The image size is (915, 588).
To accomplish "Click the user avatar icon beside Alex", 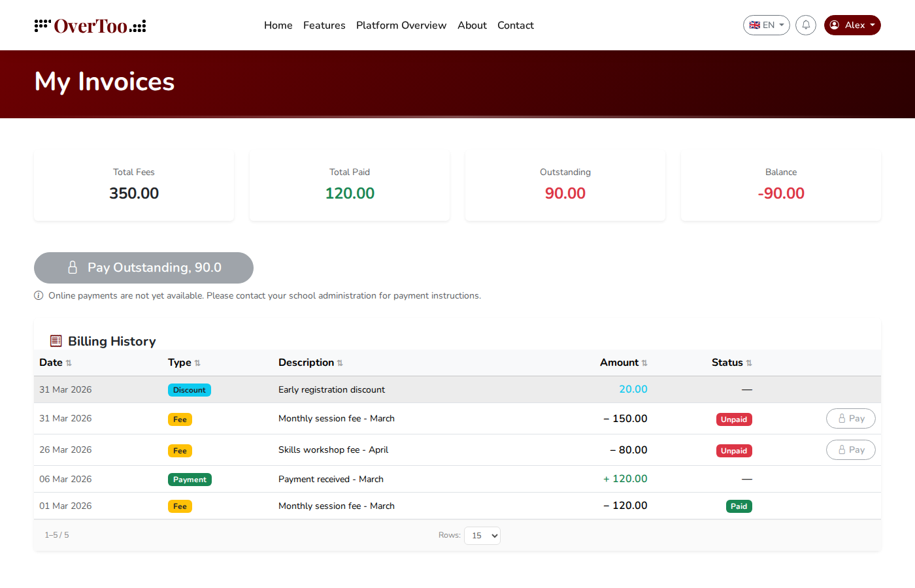I will (835, 25).
